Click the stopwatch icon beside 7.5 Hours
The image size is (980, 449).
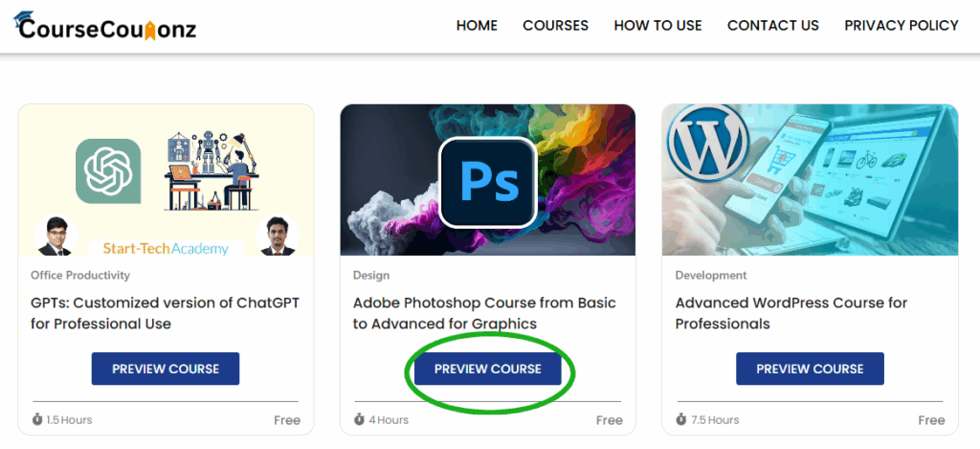pos(681,419)
